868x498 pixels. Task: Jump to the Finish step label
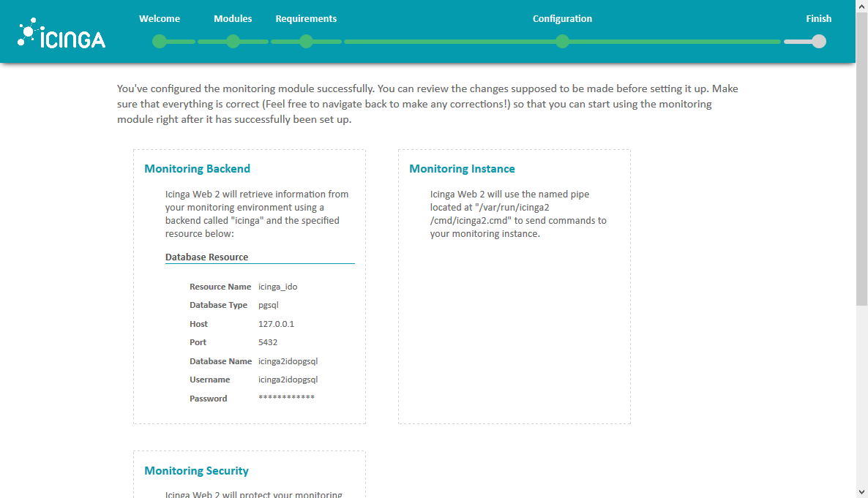(x=819, y=19)
